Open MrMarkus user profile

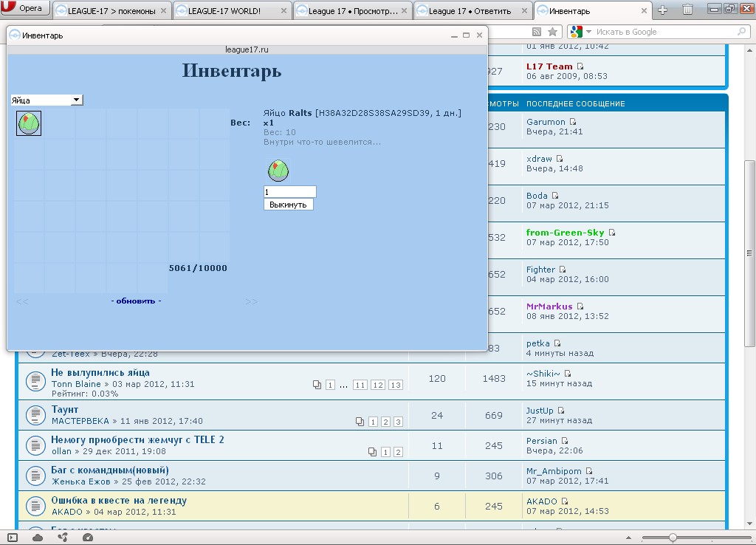pyautogui.click(x=549, y=306)
